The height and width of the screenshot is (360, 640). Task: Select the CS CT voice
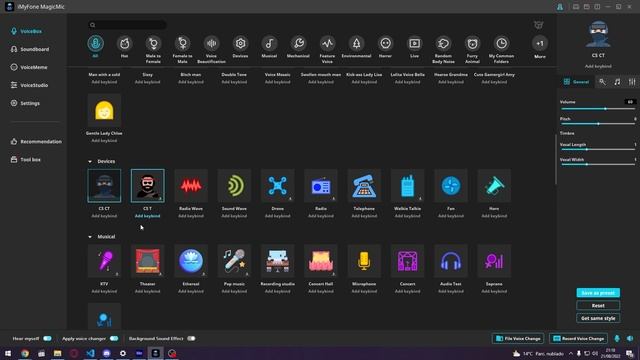pyautogui.click(x=104, y=186)
